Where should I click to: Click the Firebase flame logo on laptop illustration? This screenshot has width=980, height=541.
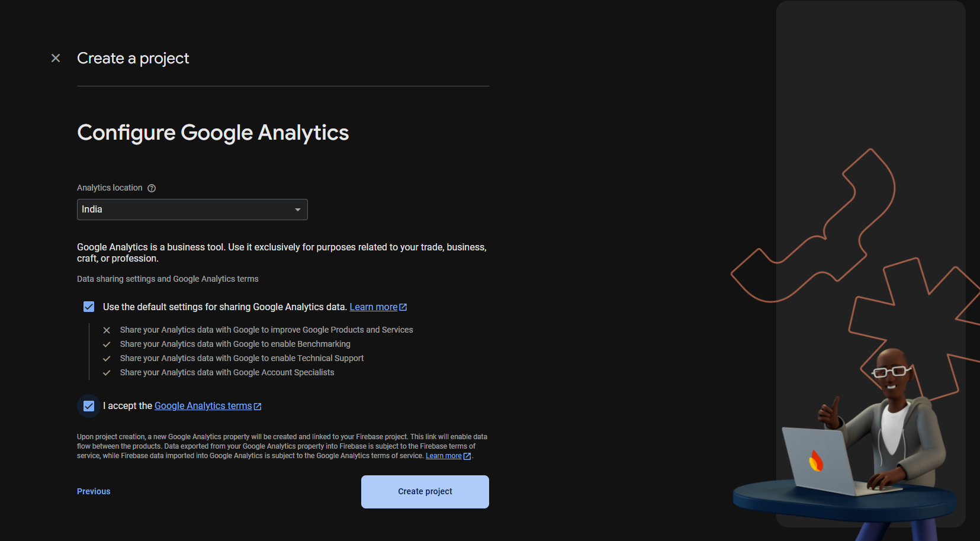click(x=816, y=461)
